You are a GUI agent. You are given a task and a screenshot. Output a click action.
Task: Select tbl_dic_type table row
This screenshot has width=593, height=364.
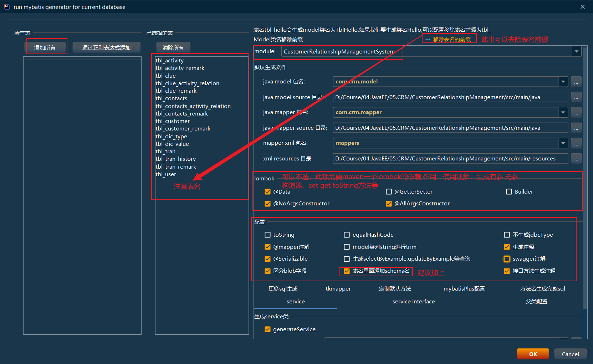pos(202,137)
